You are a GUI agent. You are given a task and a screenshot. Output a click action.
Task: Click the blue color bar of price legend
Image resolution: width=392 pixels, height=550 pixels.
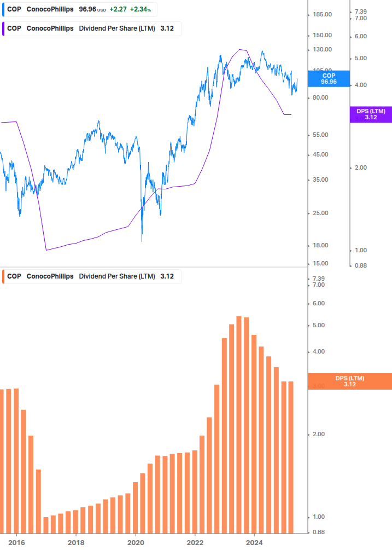pos(3,9)
